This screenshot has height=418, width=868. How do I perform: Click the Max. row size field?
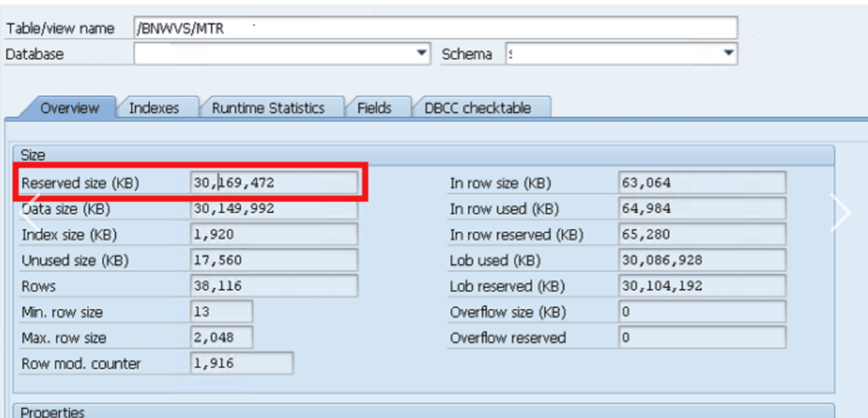221,338
